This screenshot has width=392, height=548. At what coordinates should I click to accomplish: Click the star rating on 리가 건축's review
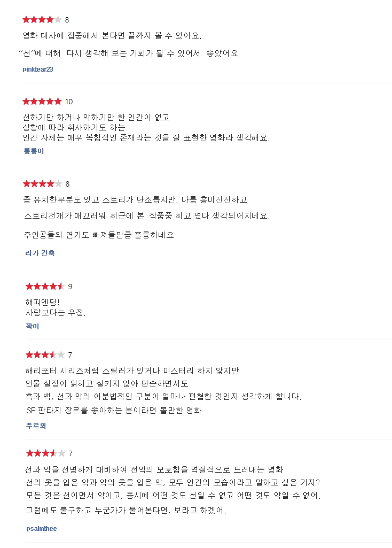tap(42, 183)
